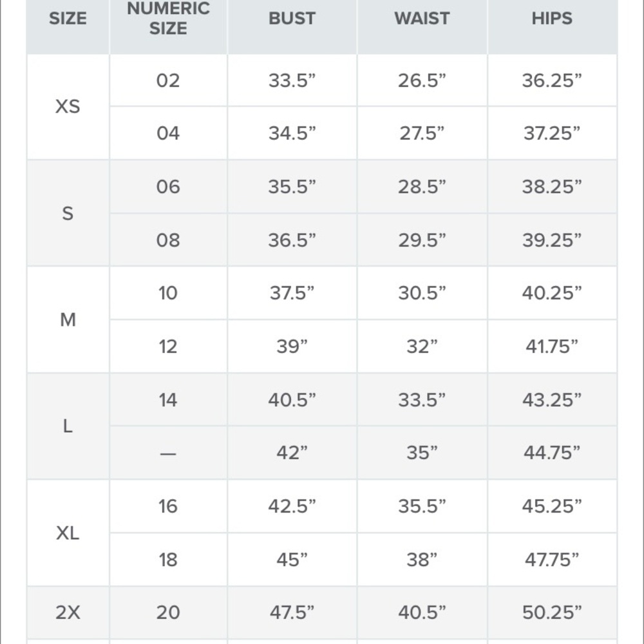Select waist value 40.5" cell
Screen dimensions: 644x644
[x=422, y=612]
